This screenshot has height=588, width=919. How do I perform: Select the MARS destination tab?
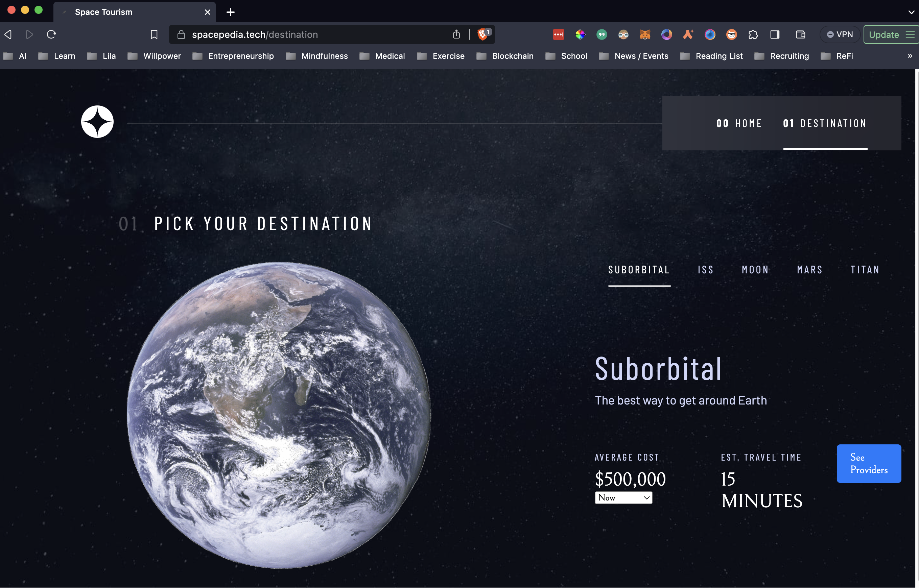(x=809, y=270)
